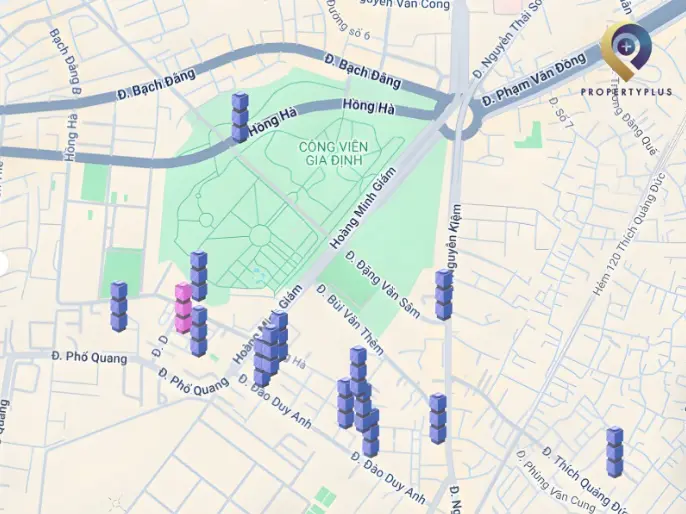Click the Công Viên Gia Định park label
Viewport: 686px width, 514px height.
click(x=333, y=153)
